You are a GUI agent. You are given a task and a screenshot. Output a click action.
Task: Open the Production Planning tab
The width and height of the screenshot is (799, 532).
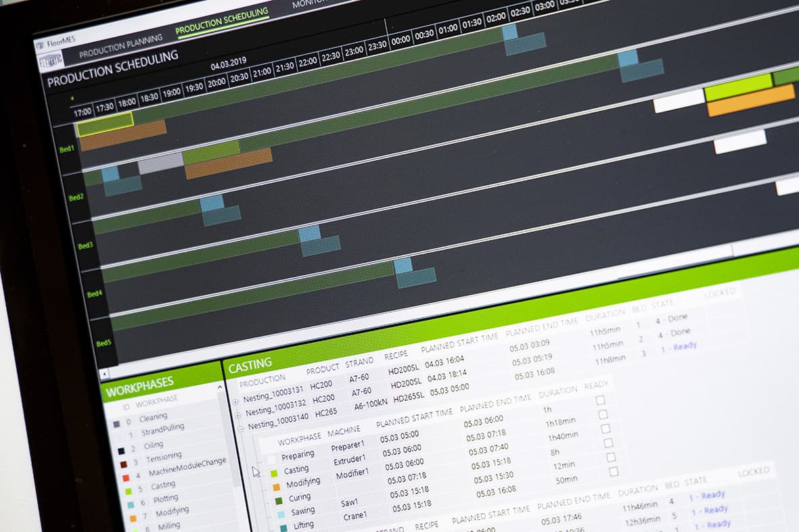[121, 45]
